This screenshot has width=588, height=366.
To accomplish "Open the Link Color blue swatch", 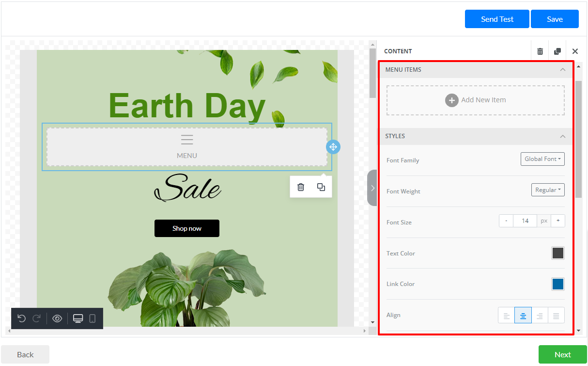I will [x=557, y=284].
